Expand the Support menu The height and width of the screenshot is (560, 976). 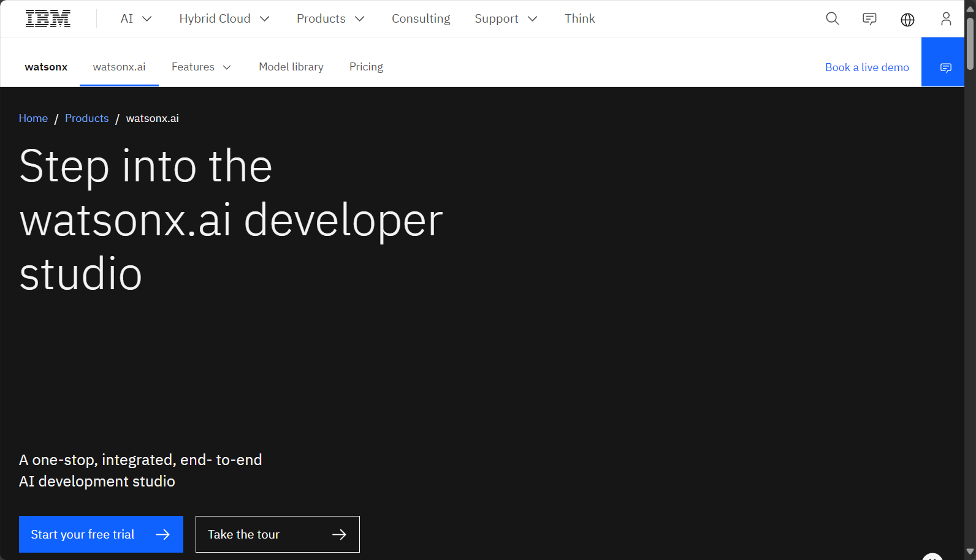[x=506, y=19]
